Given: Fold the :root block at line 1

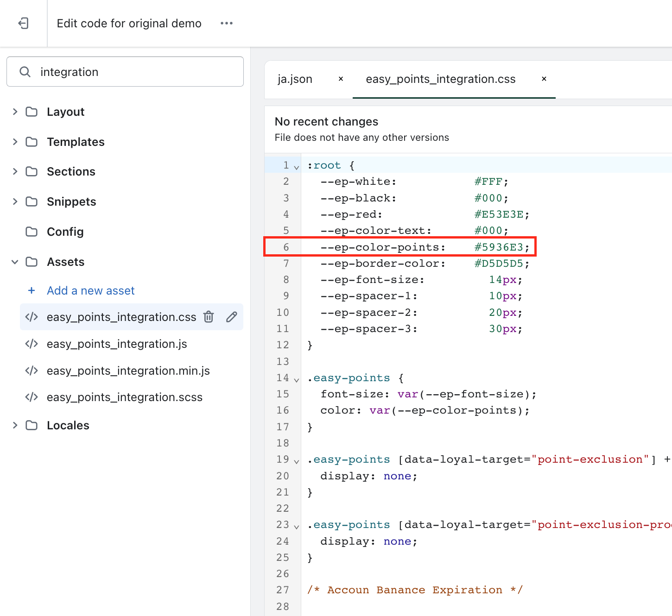Looking at the screenshot, I should (x=297, y=167).
